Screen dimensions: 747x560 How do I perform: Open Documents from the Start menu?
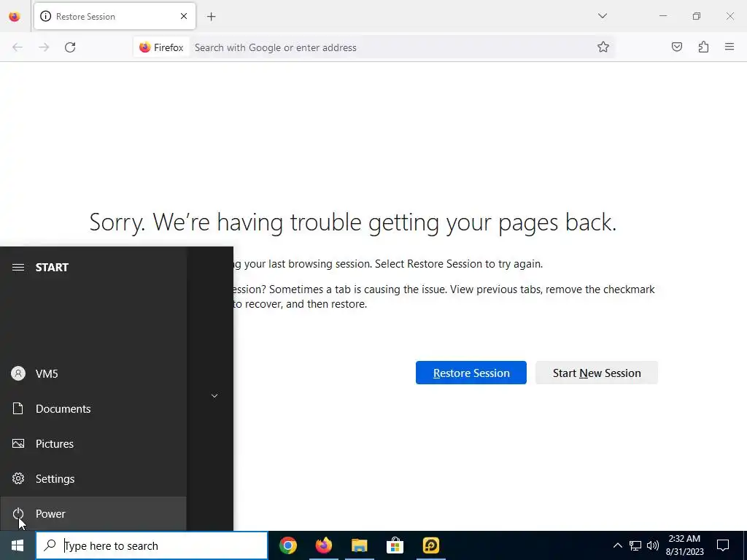(x=93, y=408)
